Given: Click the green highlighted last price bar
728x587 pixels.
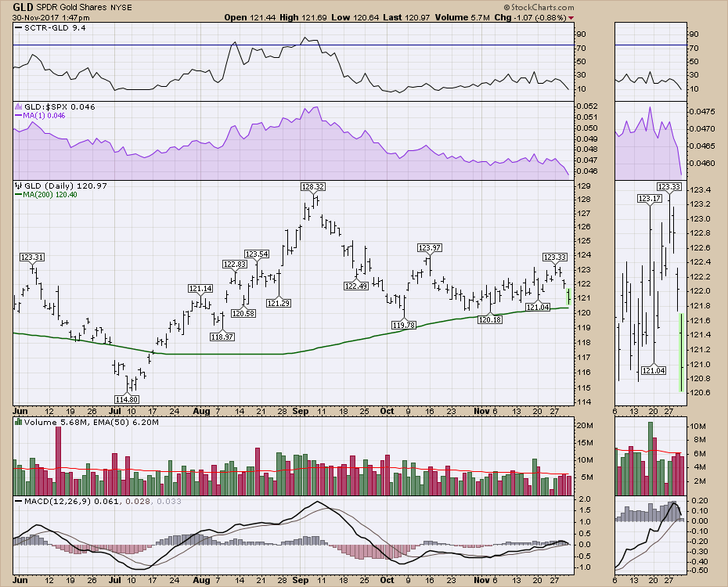Looking at the screenshot, I should click(568, 296).
